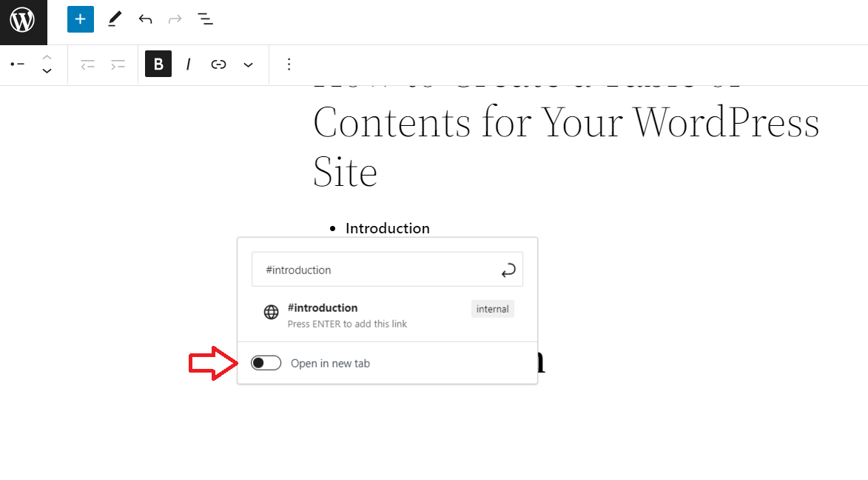This screenshot has height=480, width=868.
Task: Click the Open in new tab label
Action: (x=331, y=364)
